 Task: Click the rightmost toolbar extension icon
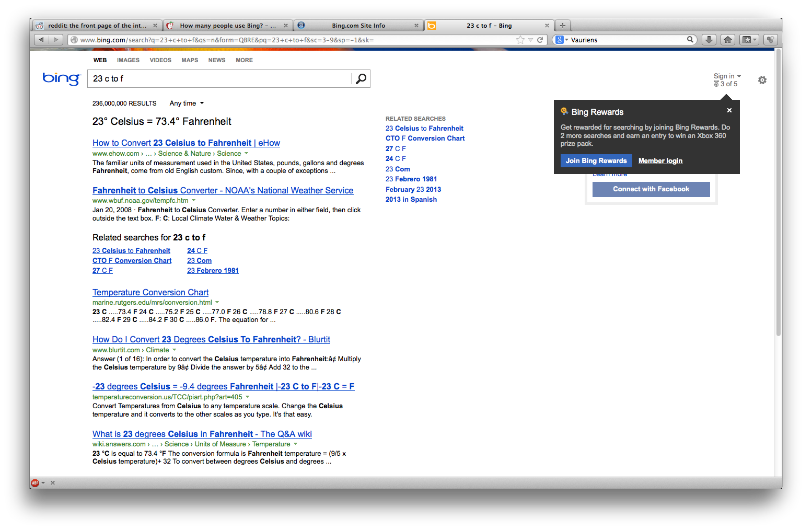770,40
